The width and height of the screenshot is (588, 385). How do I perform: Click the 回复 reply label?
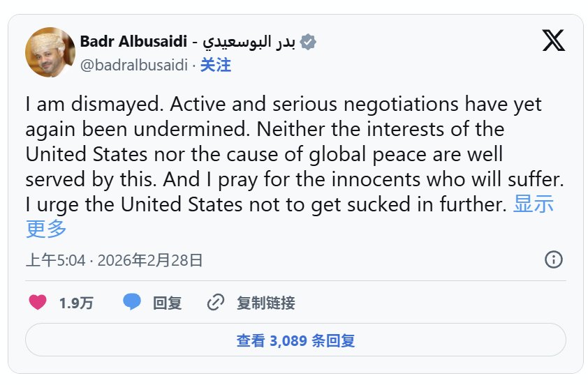[x=168, y=303]
